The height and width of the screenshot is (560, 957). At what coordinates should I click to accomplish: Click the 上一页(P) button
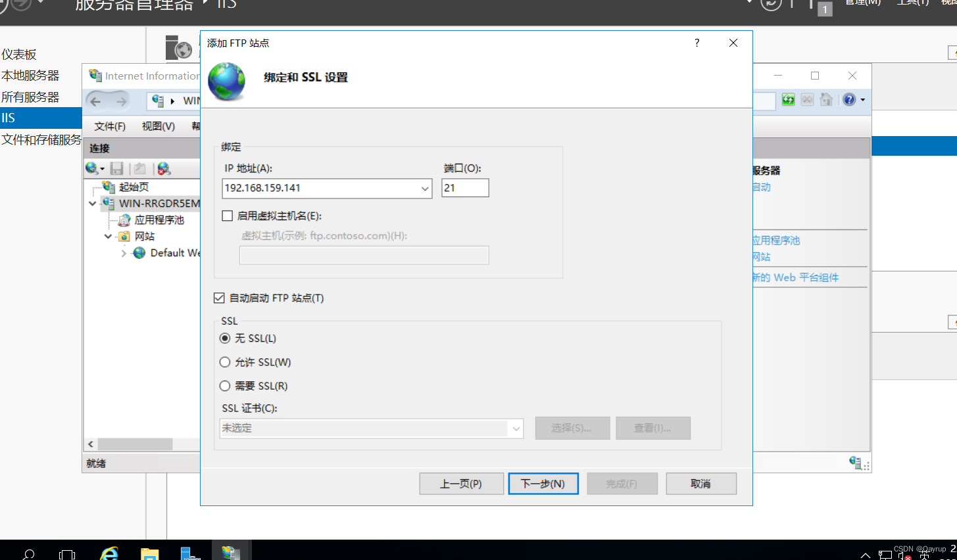[461, 484]
